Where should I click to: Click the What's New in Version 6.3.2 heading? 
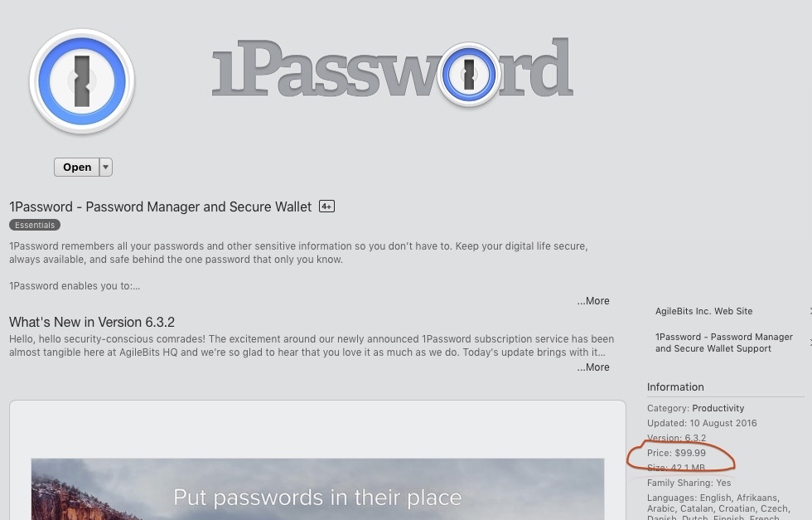[x=92, y=322]
